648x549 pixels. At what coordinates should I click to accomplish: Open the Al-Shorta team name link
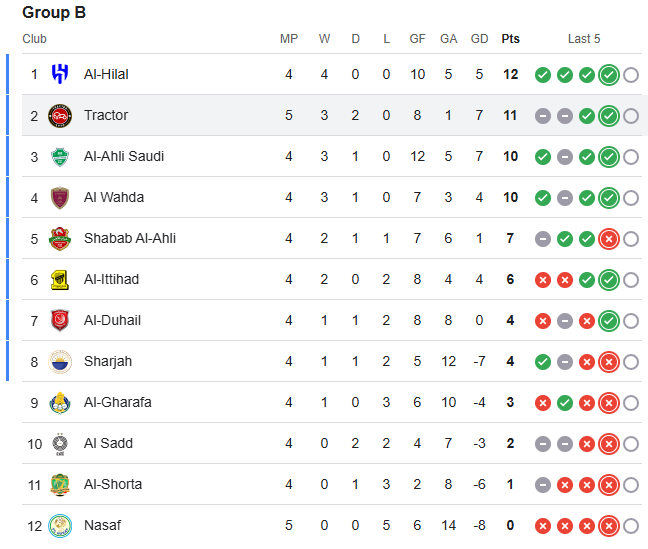tap(113, 484)
